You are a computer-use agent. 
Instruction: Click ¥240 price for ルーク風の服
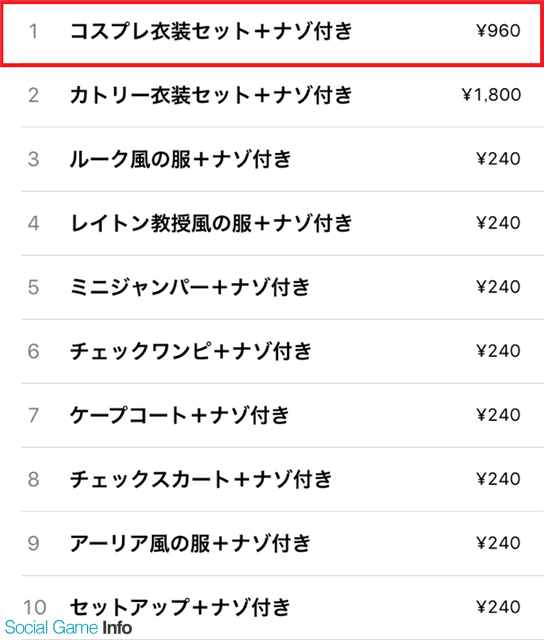click(x=498, y=159)
